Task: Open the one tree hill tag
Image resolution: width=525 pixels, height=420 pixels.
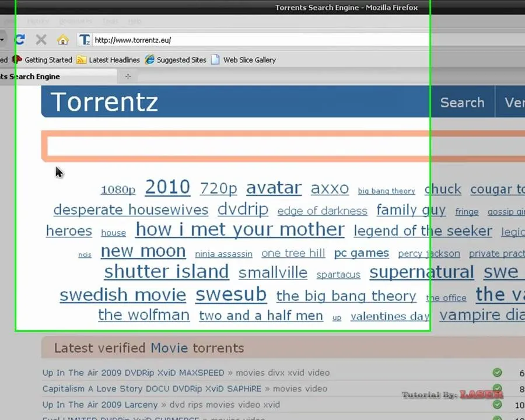Action: 293,253
